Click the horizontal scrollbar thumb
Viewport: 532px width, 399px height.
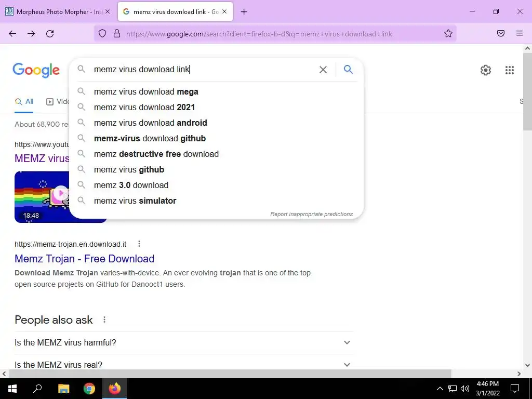pos(230,374)
